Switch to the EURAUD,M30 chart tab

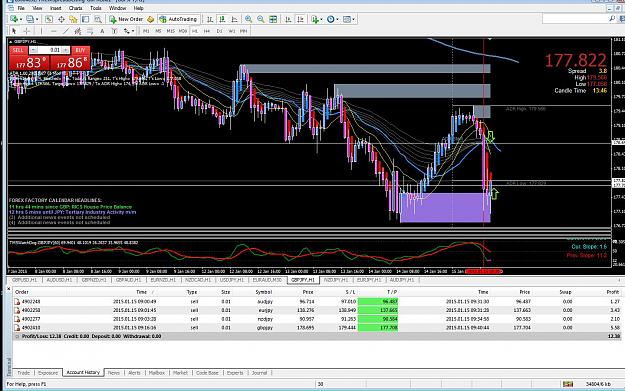(267, 280)
